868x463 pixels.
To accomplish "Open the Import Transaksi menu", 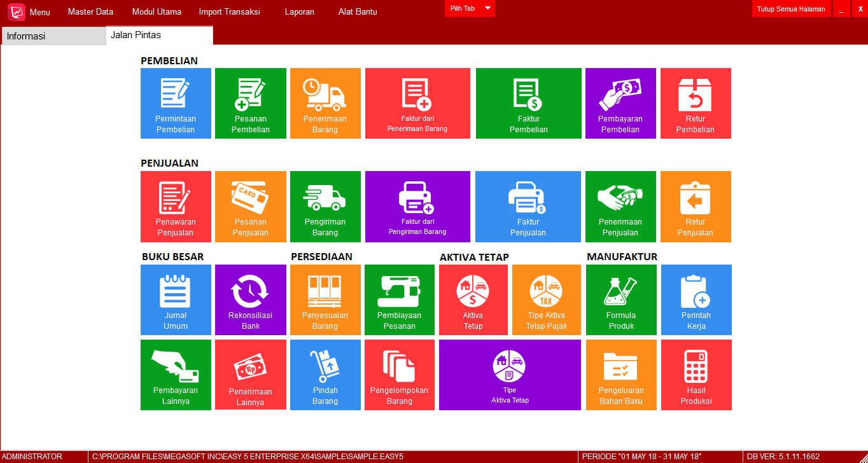I will 229,11.
